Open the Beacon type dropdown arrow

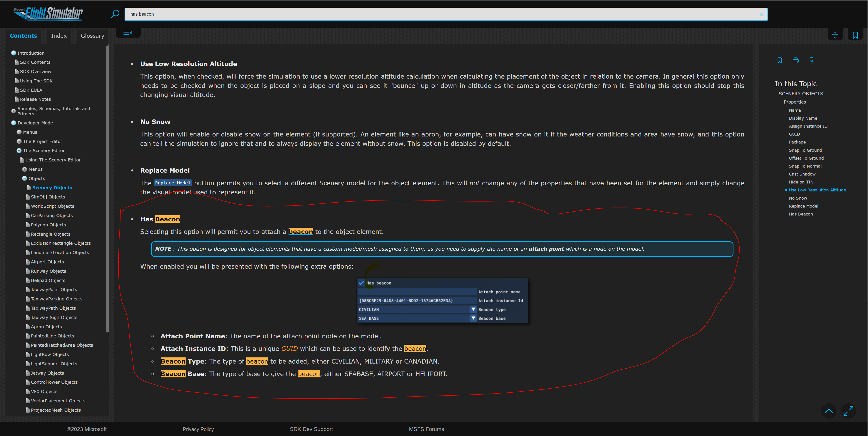coord(473,309)
